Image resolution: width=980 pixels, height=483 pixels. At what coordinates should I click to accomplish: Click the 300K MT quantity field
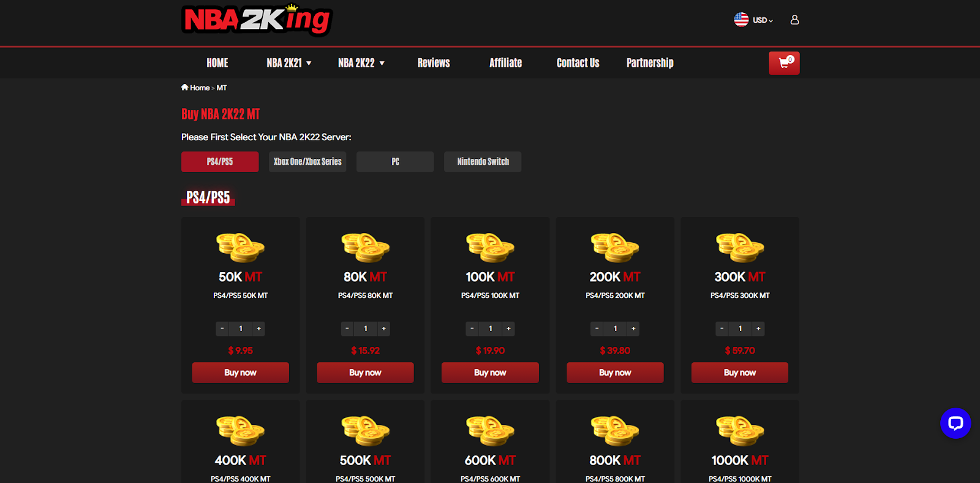point(740,329)
